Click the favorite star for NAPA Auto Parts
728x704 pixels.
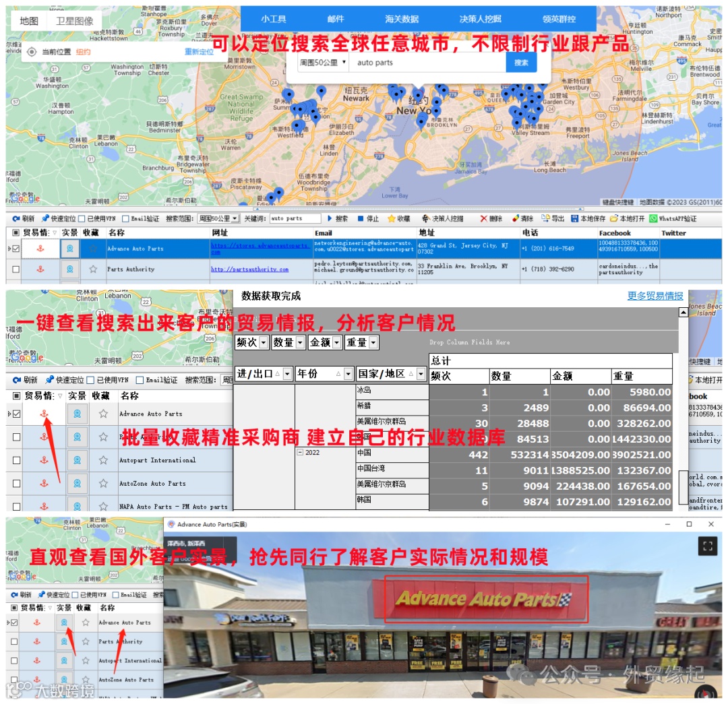coord(103,507)
